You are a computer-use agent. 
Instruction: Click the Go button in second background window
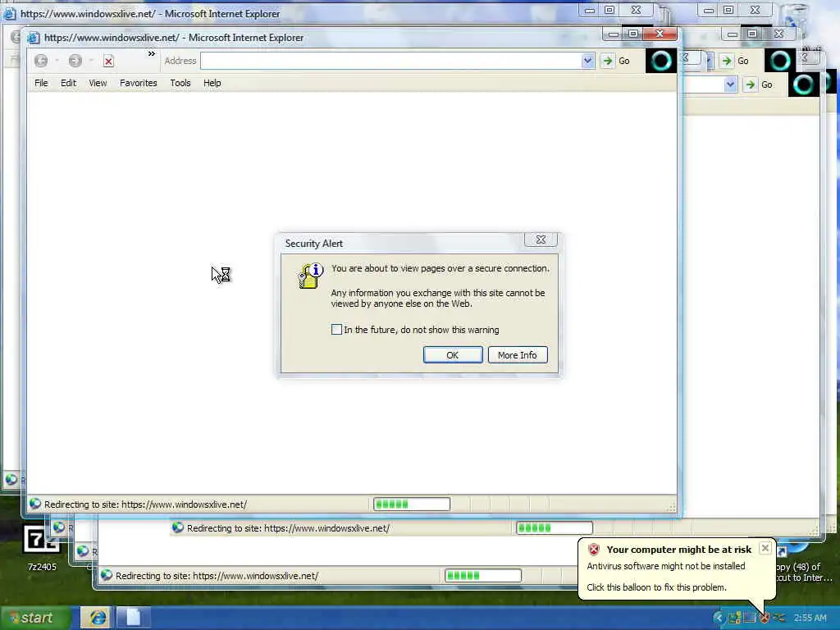735,61
